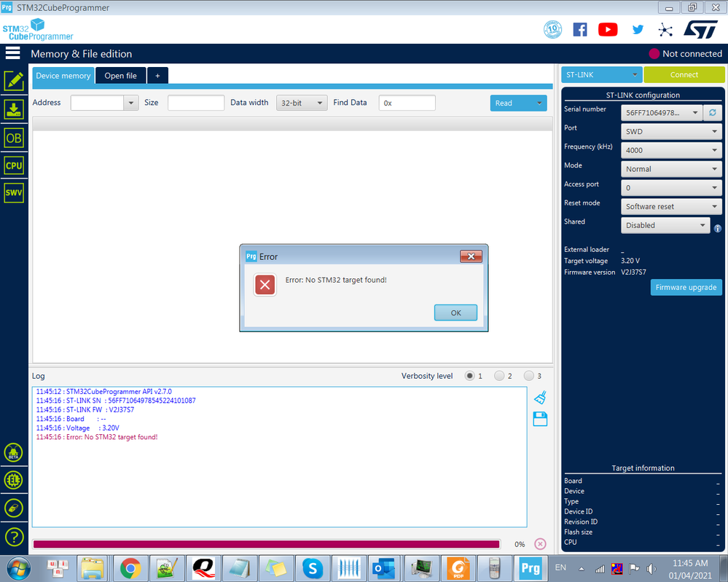Open the file explorer taskbar icon
The image size is (728, 582).
tap(93, 568)
